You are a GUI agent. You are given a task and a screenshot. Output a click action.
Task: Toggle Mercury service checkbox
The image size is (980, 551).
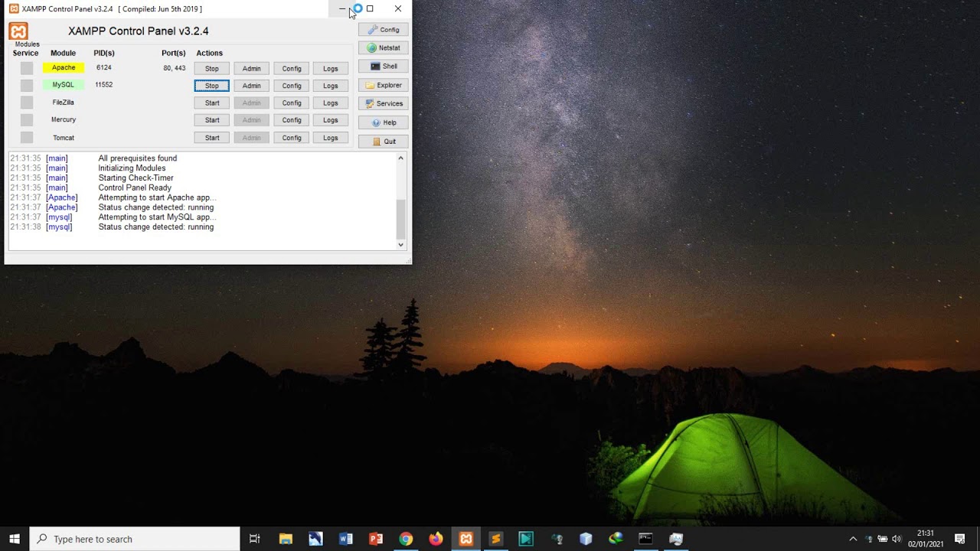click(x=27, y=120)
